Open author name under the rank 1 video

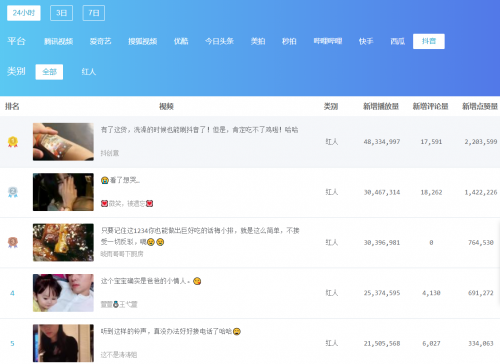tap(110, 153)
